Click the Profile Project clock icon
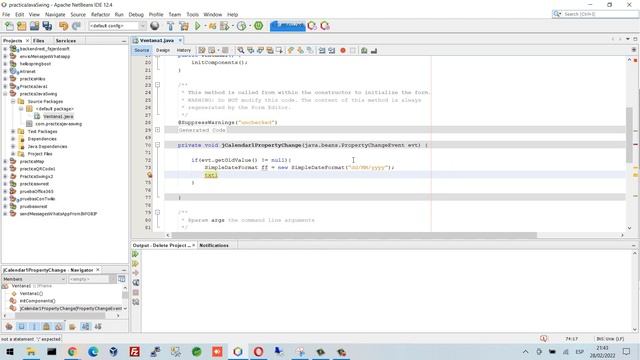 pyautogui.click(x=242, y=26)
